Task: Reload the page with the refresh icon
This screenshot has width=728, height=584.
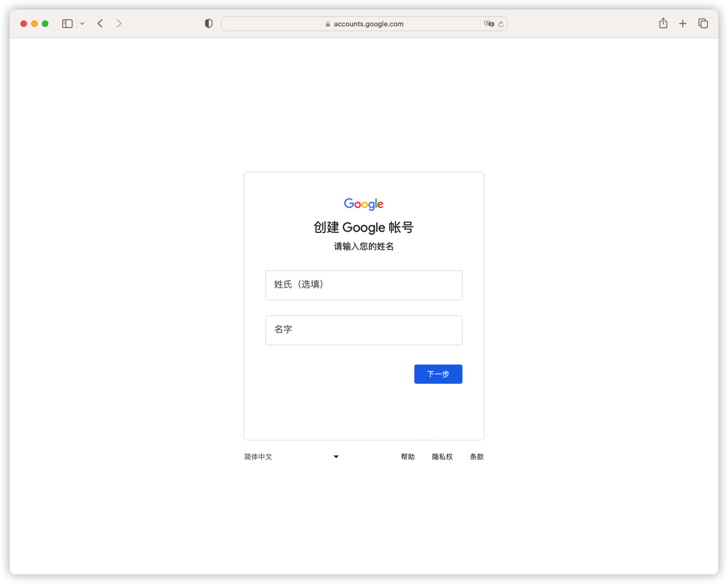Action: (501, 24)
